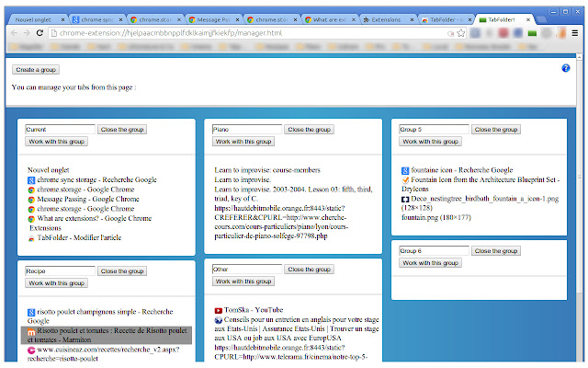Reload the page with the refresh icon
This screenshot has height=368, width=588.
[40, 33]
